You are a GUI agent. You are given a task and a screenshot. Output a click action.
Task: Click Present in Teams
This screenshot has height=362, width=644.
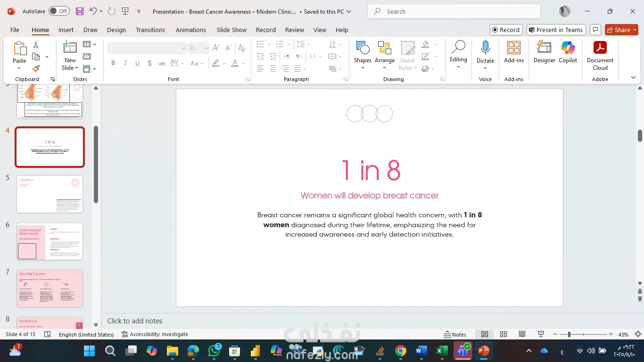point(556,30)
